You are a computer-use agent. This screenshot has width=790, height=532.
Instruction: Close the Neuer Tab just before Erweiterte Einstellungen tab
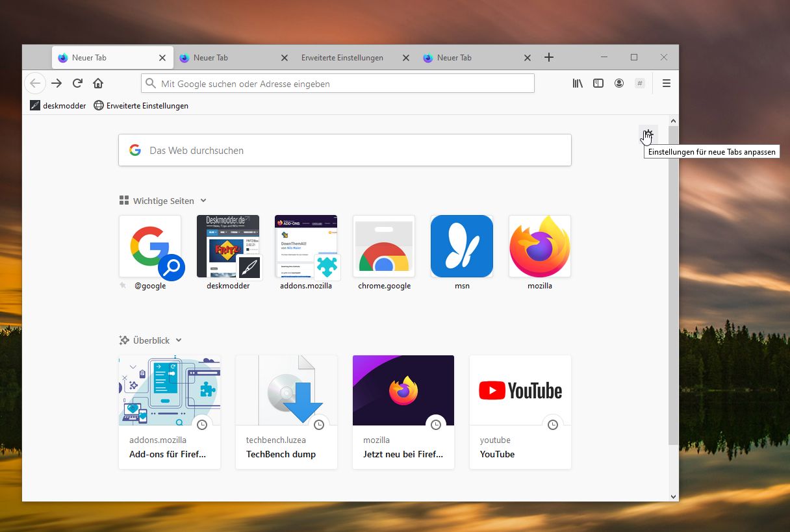click(284, 58)
